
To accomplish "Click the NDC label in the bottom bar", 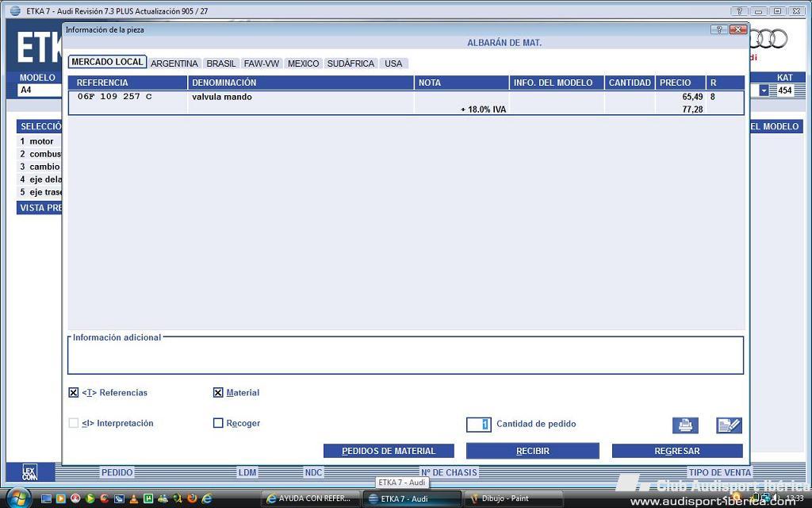I will pyautogui.click(x=313, y=472).
